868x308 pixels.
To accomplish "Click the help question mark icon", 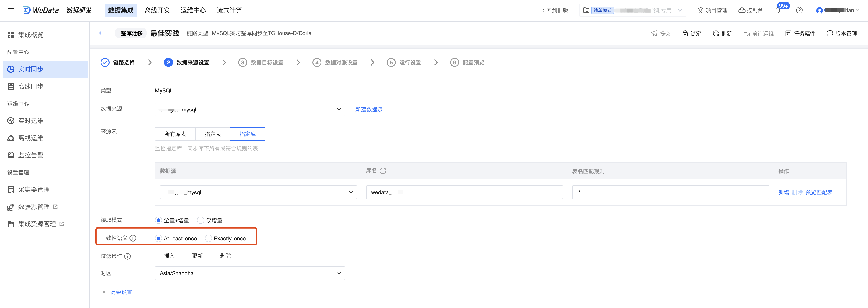I will click(799, 10).
